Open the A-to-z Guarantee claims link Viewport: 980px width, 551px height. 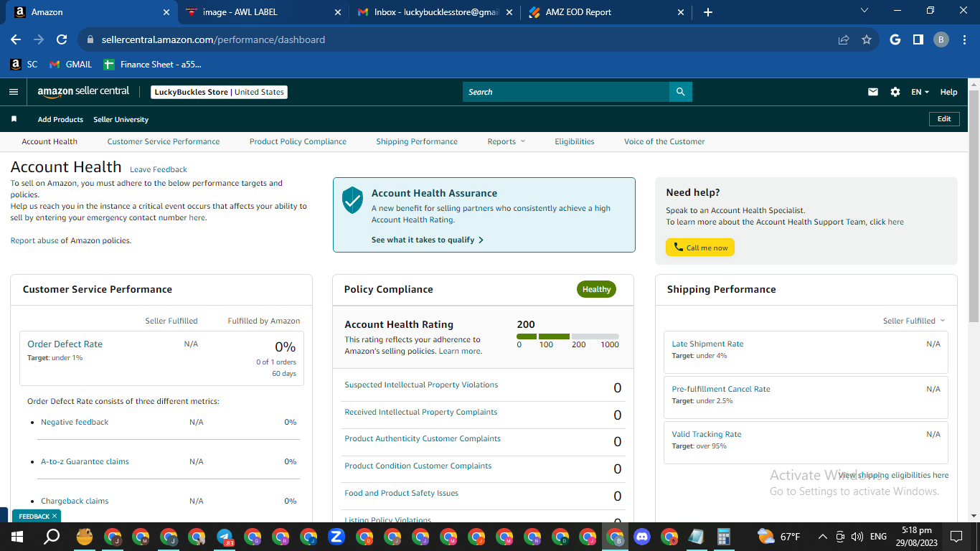(x=85, y=461)
